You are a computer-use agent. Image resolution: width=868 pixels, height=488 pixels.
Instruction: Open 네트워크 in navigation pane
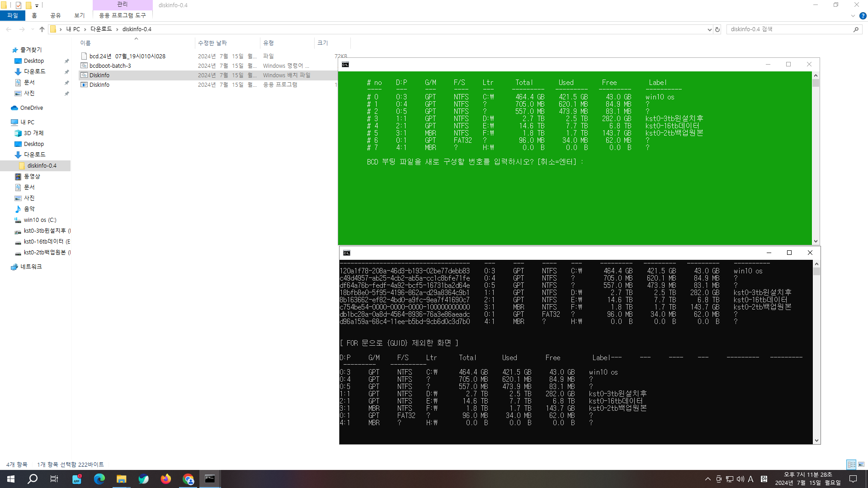(31, 267)
